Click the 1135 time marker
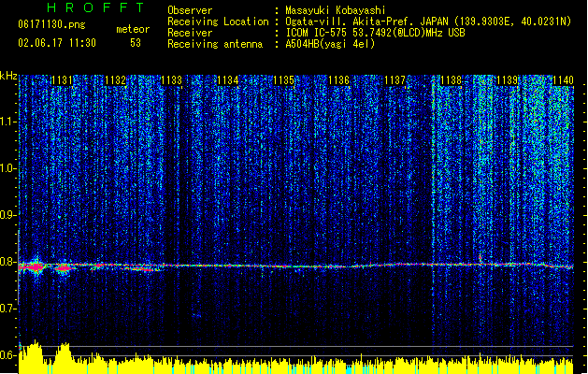588x374 pixels. pyautogui.click(x=283, y=80)
